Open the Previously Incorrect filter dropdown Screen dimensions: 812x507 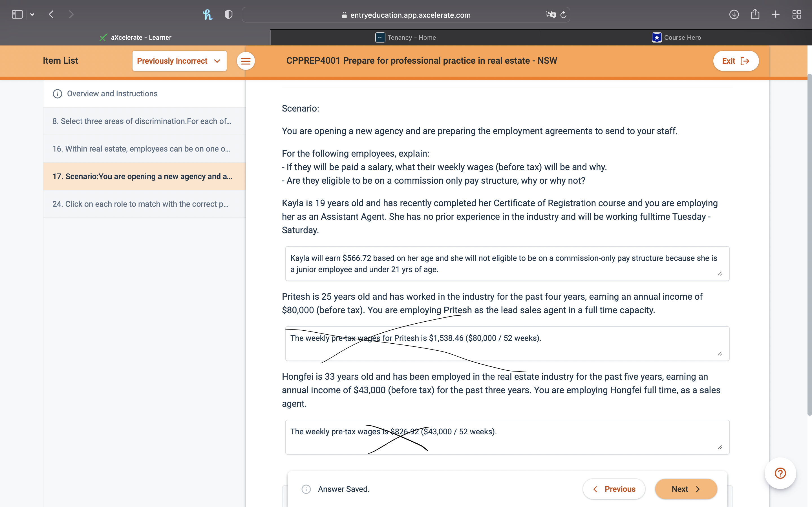pos(179,61)
